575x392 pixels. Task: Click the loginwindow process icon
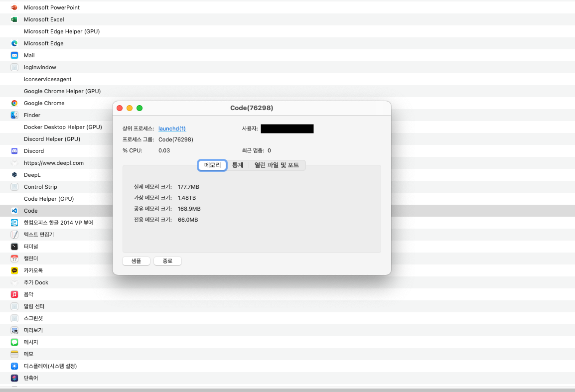14,67
